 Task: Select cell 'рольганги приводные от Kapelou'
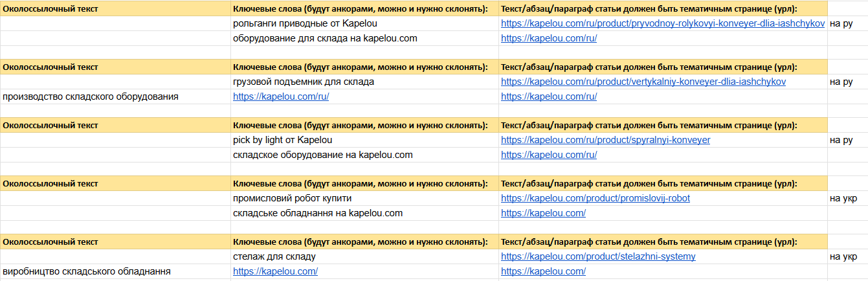(x=365, y=23)
